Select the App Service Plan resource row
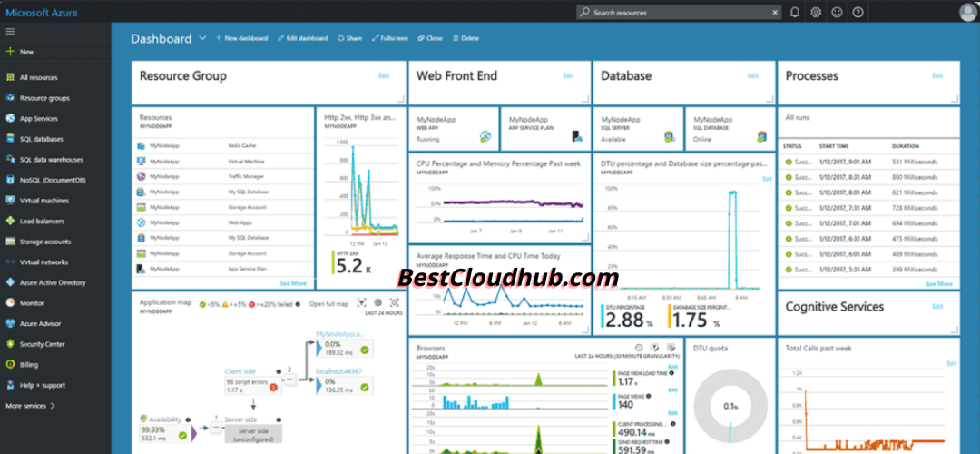This screenshot has width=980, height=454. (x=224, y=269)
